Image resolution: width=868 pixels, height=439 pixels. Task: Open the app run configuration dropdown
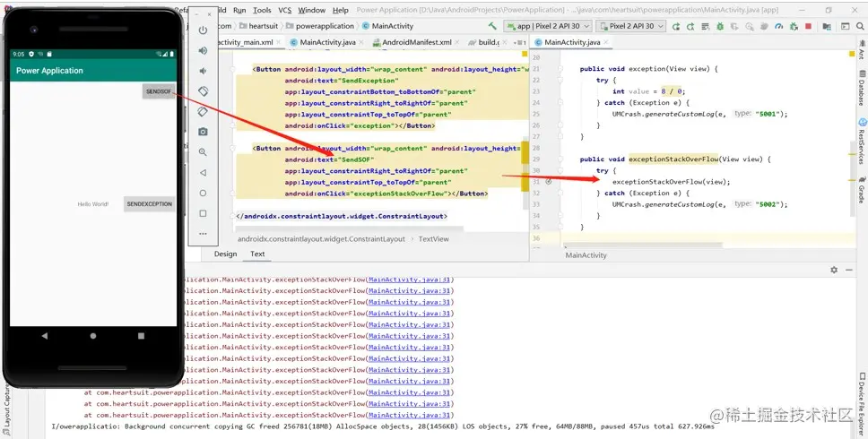click(548, 26)
